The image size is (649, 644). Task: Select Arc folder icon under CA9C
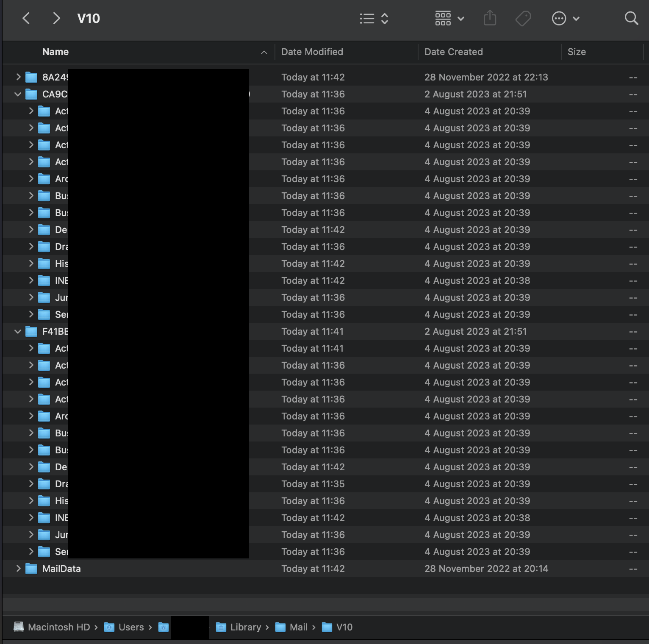pyautogui.click(x=44, y=179)
